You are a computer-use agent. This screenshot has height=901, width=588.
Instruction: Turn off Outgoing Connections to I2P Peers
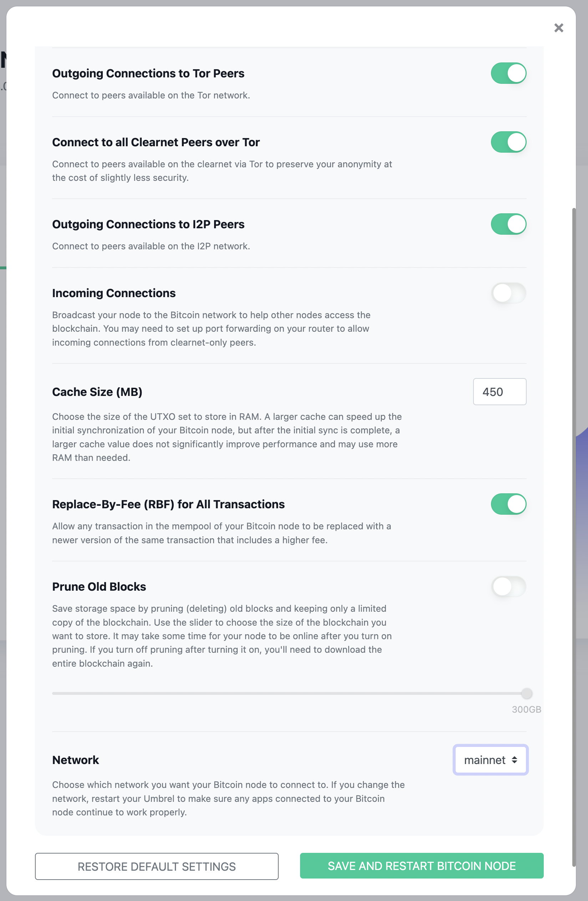[508, 224]
